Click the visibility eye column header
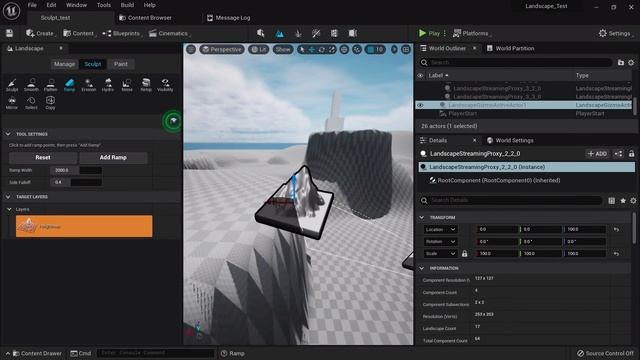The image size is (640, 360). [x=420, y=76]
